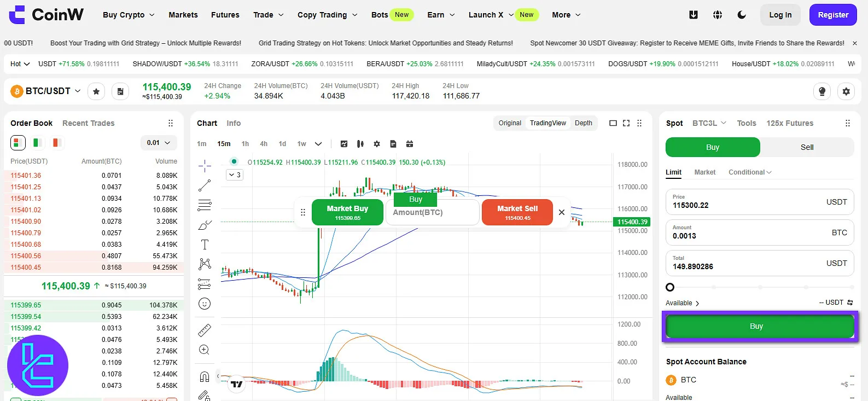Click the floating Market Buy button
Screen dimensions: 868x401
[347, 212]
